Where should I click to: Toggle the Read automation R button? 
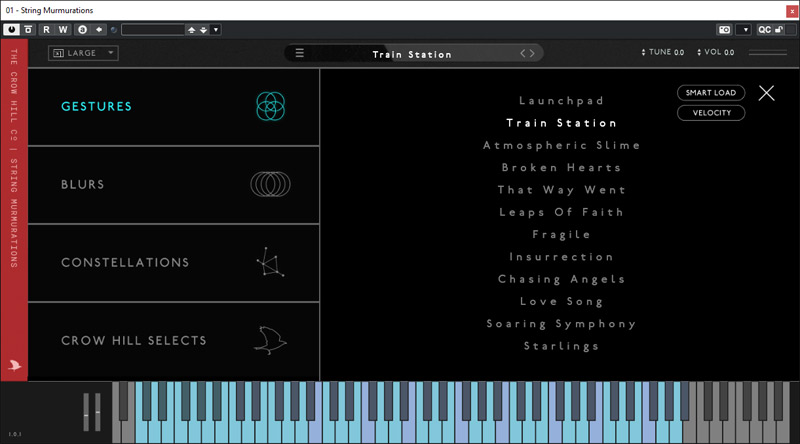click(47, 29)
